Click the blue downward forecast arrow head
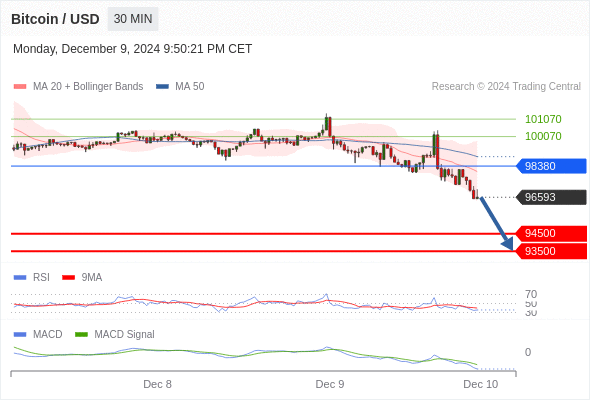The image size is (590, 400). tap(508, 244)
